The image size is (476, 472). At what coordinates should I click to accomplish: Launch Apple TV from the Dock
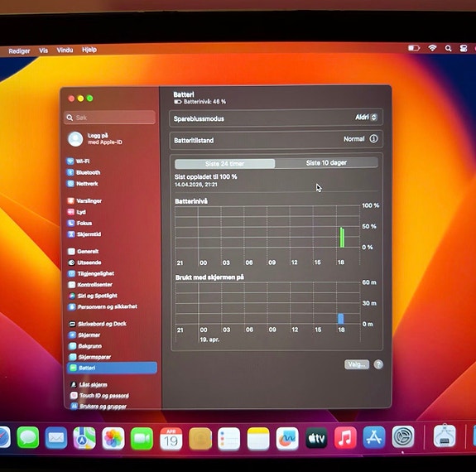[316, 438]
